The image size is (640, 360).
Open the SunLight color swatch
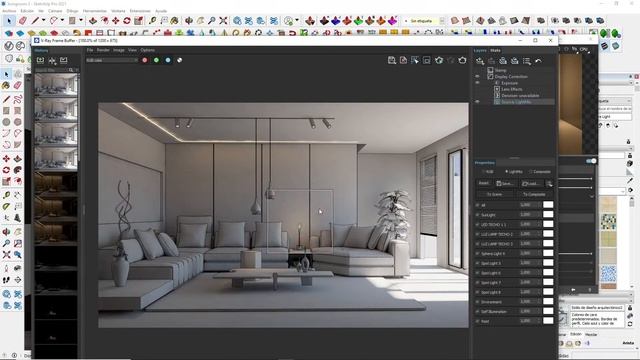(x=548, y=215)
